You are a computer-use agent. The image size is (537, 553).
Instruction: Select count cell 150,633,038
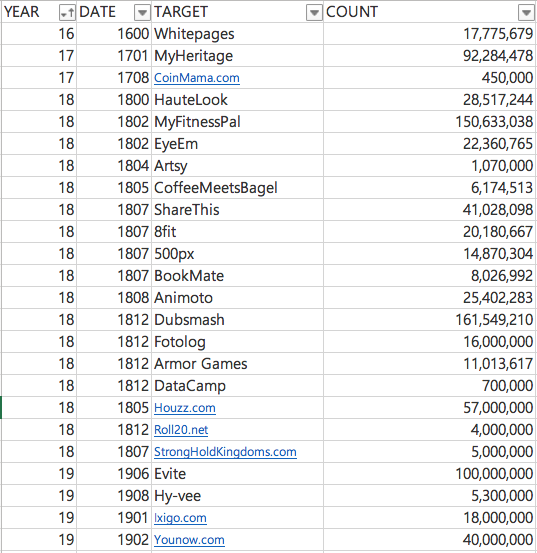coord(430,122)
